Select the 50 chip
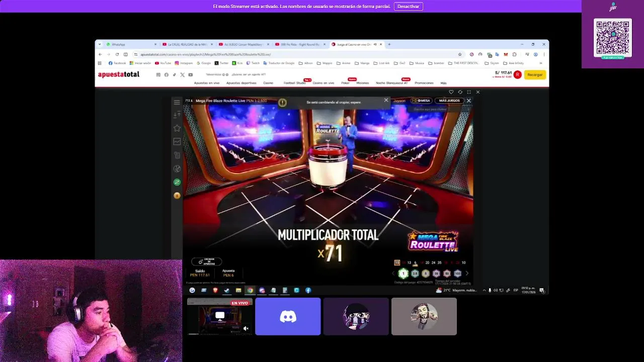 coord(447,274)
